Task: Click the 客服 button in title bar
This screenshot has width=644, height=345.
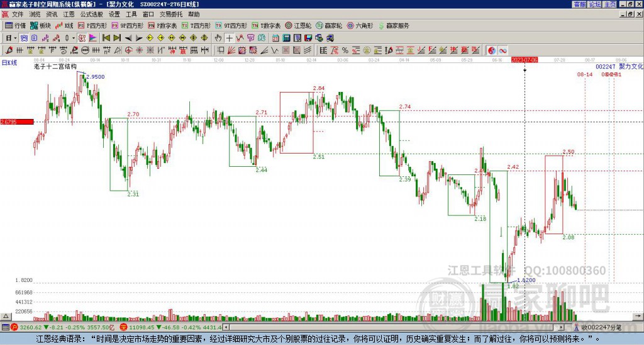Action: 579,4
